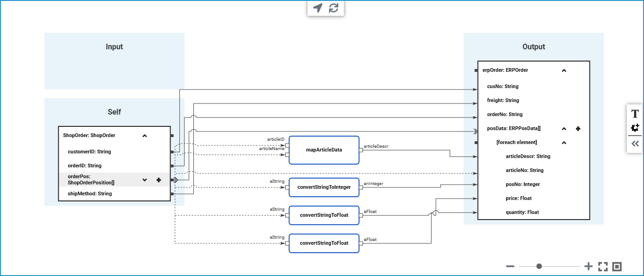Collapse the erpOrder: ERPOrder section chevron

pyautogui.click(x=564, y=70)
